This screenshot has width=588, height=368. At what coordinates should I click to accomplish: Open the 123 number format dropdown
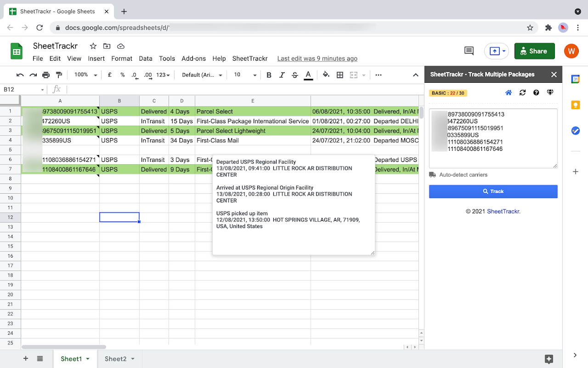[x=163, y=75]
